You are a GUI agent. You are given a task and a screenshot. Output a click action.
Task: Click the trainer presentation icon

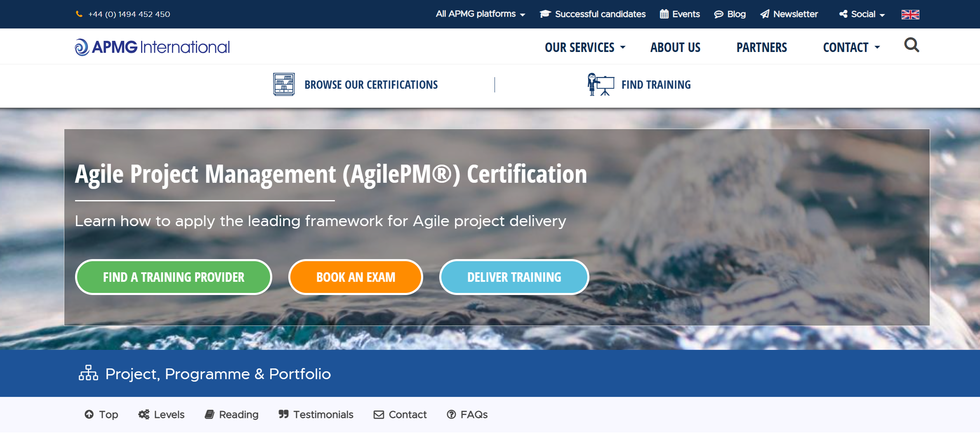point(601,84)
